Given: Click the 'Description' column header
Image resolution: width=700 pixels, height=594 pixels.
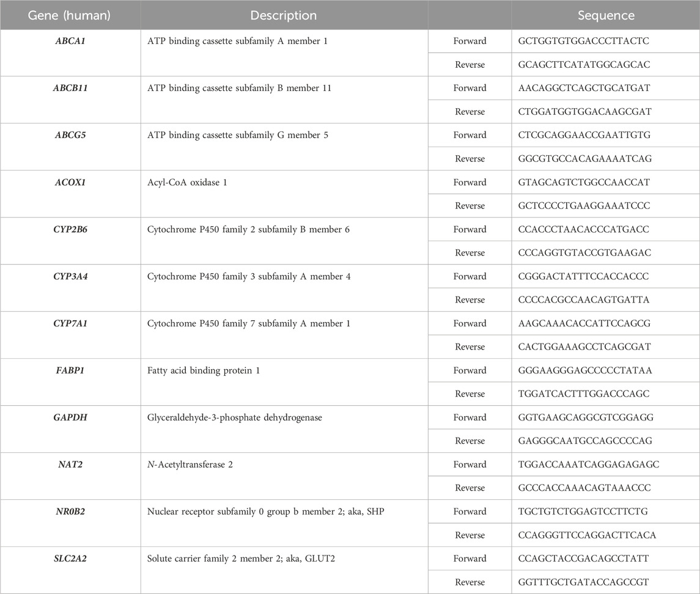Looking at the screenshot, I should point(284,15).
